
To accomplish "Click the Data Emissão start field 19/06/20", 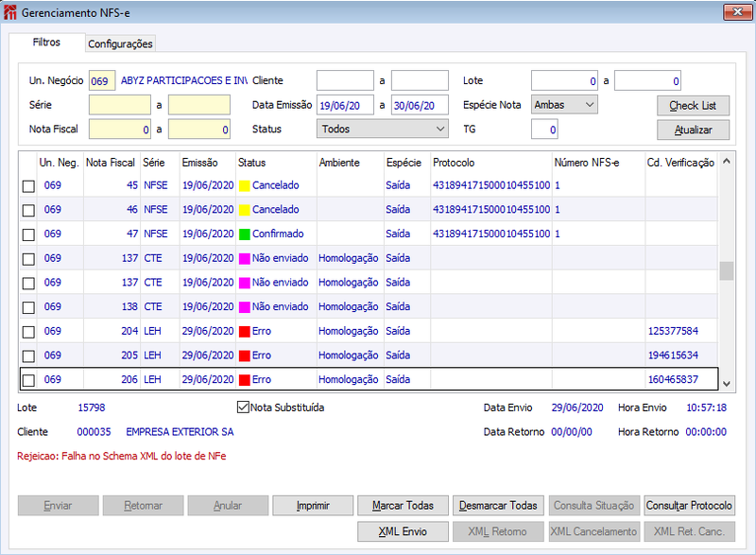I will pos(345,105).
